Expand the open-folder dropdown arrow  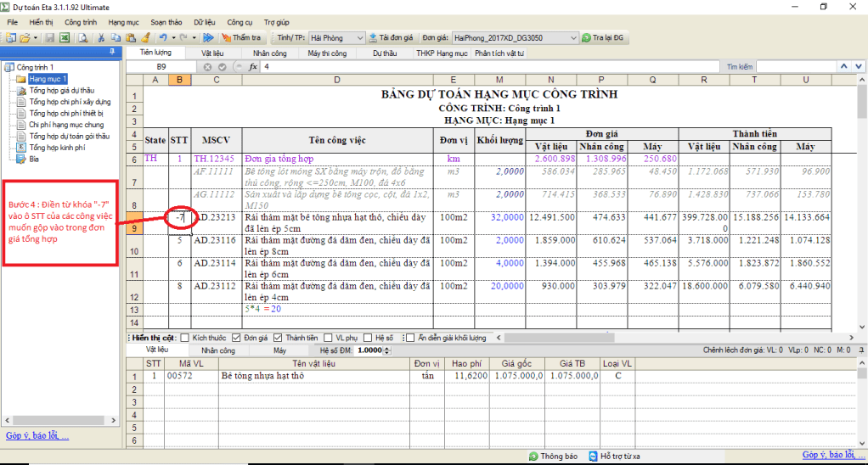tap(37, 38)
